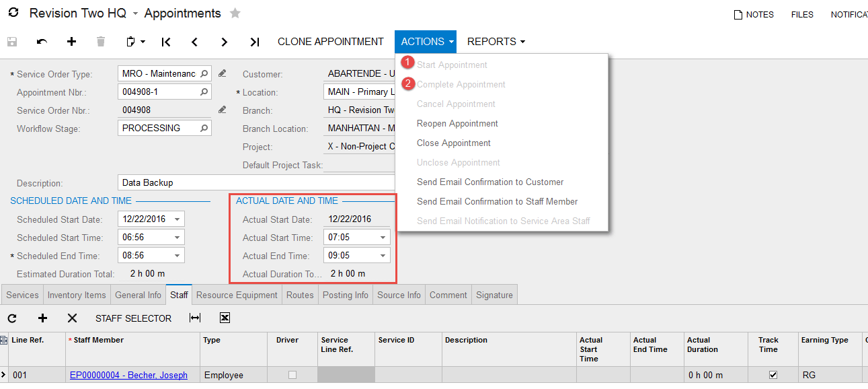This screenshot has height=389, width=868.
Task: Click the Customer field ABARTENDE
Action: click(x=359, y=73)
